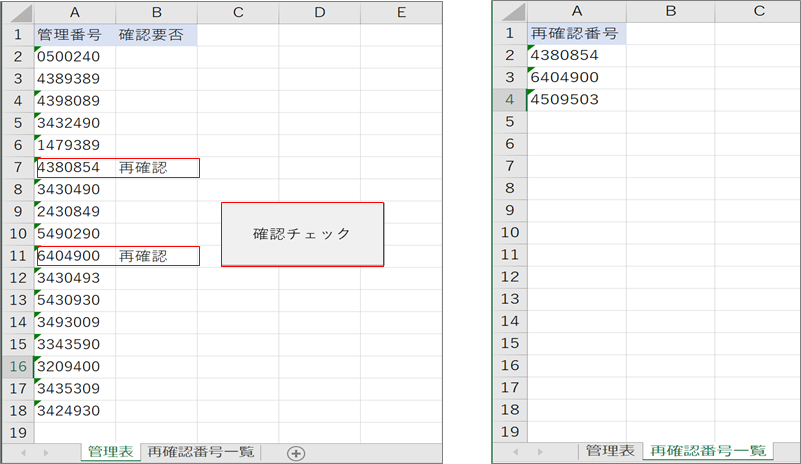The width and height of the screenshot is (801, 464).
Task: Select cell containing 3493009
Action: pos(75,322)
